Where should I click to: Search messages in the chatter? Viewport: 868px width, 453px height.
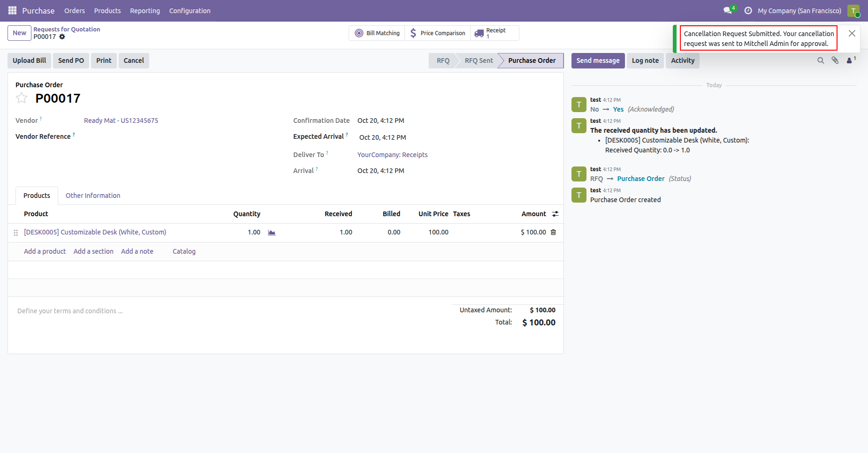coord(821,60)
